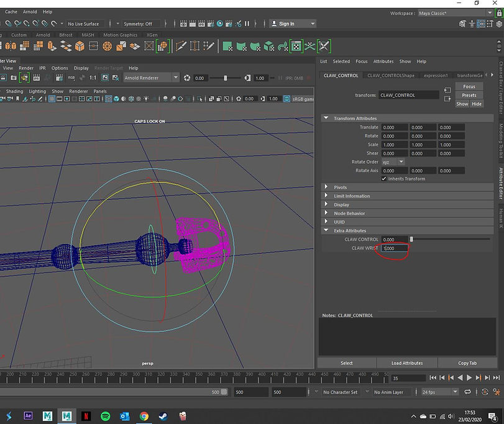Click the 1:1 real size icon
The height and width of the screenshot is (424, 504).
[93, 78]
